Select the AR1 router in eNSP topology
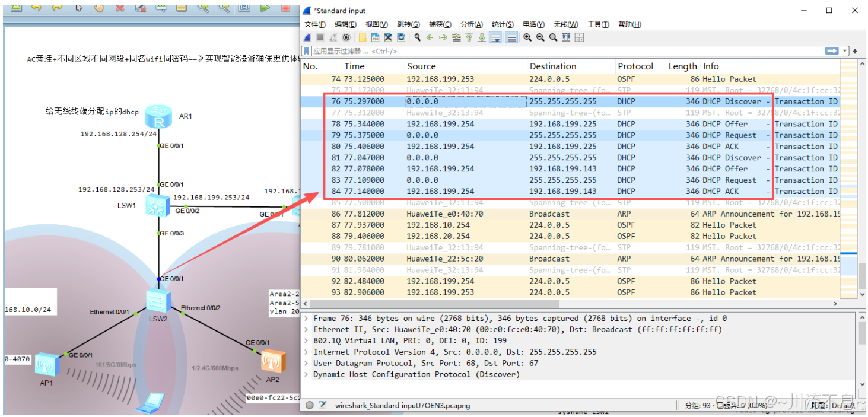 tap(158, 116)
